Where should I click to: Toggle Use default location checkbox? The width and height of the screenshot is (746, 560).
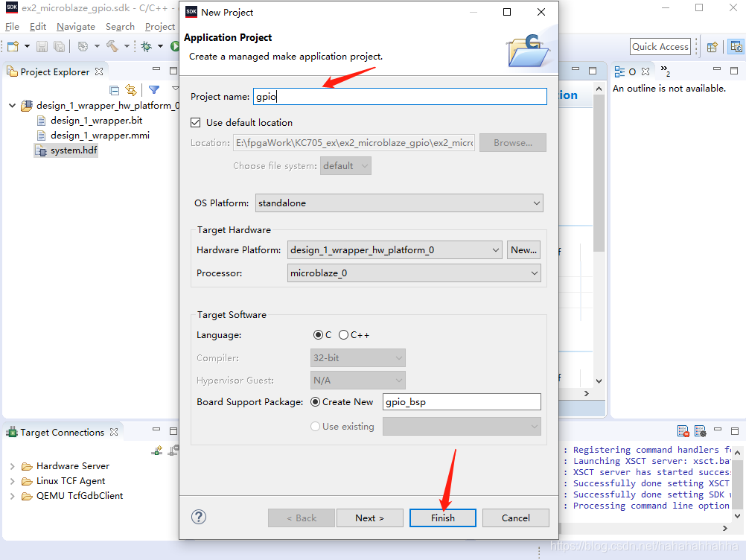(x=196, y=123)
